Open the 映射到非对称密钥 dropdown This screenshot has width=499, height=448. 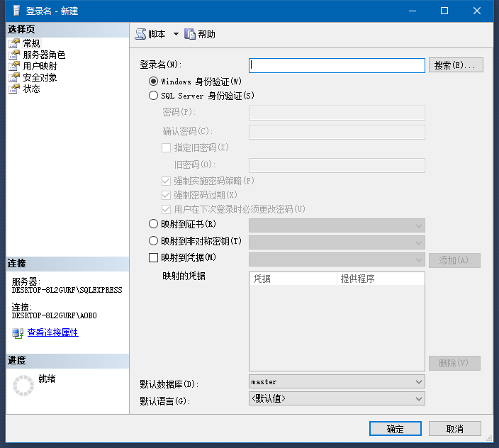337,242
